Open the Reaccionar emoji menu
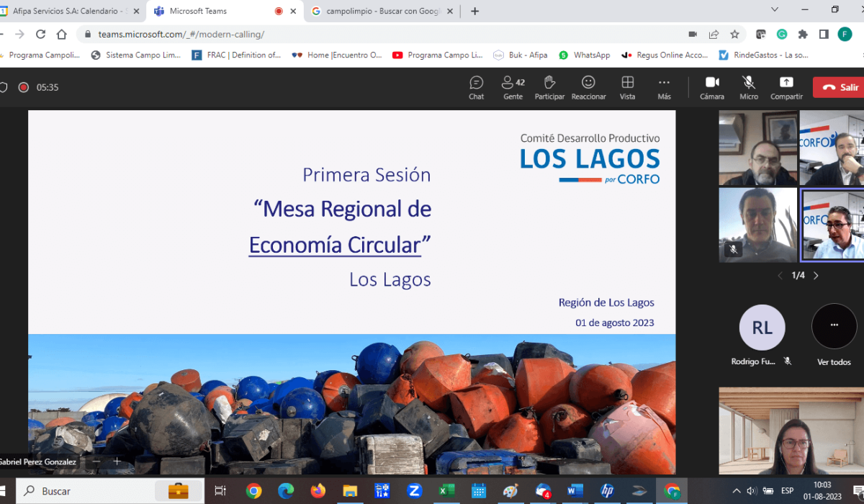Viewport: 864px width, 504px height. pos(588,87)
